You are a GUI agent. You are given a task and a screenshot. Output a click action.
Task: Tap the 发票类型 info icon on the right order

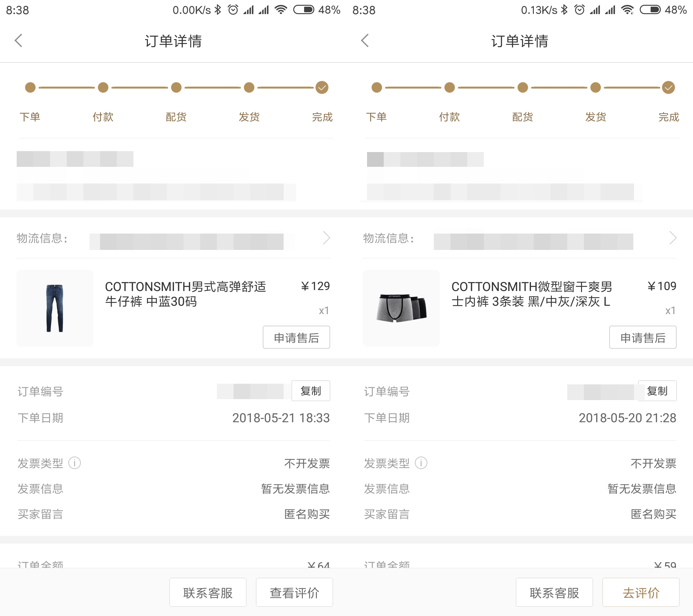click(x=422, y=463)
